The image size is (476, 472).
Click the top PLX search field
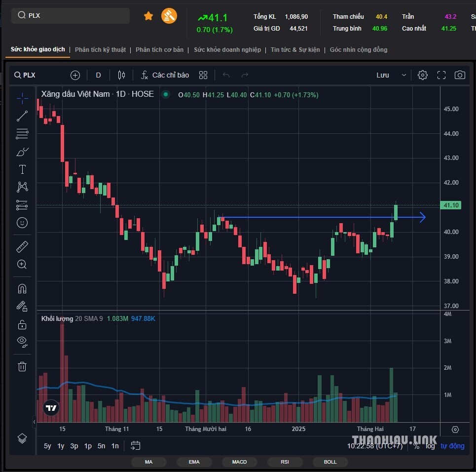point(71,15)
